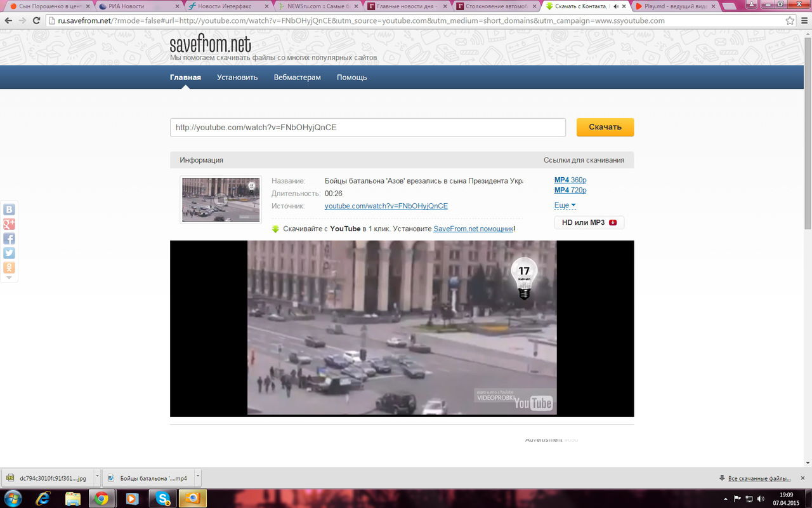Click the video title 'Бойцы батальона Азов' text
This screenshot has height=508, width=812.
click(424, 181)
